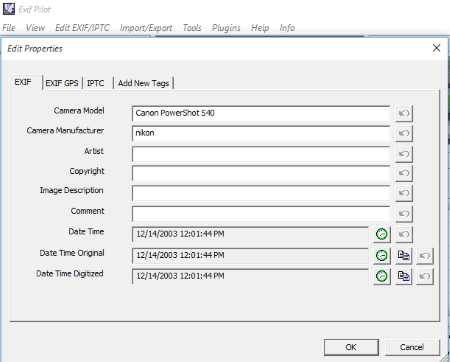Click the Artist input field

coord(261,154)
